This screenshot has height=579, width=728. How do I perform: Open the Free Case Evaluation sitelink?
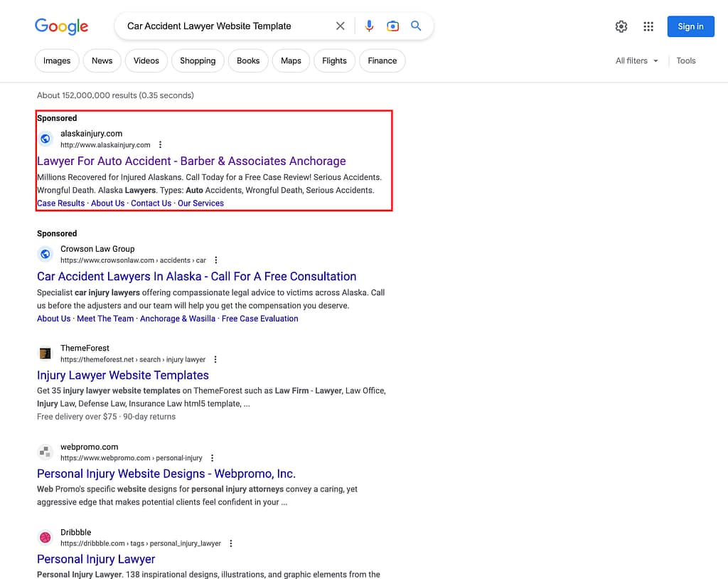pos(260,319)
